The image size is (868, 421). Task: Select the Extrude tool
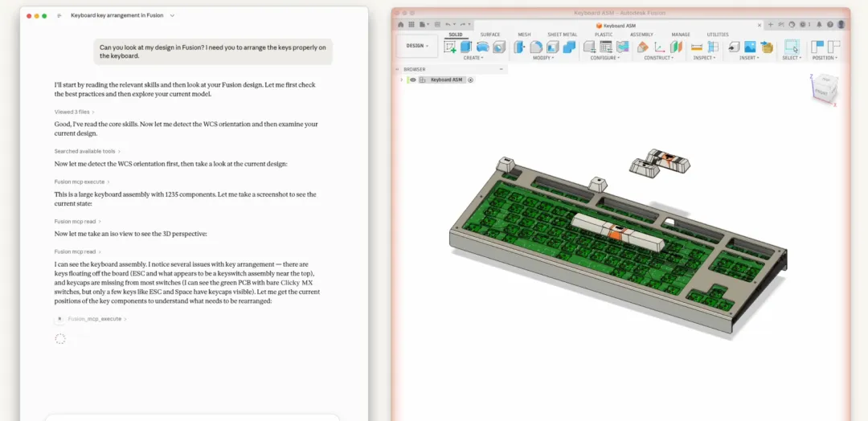coord(466,47)
